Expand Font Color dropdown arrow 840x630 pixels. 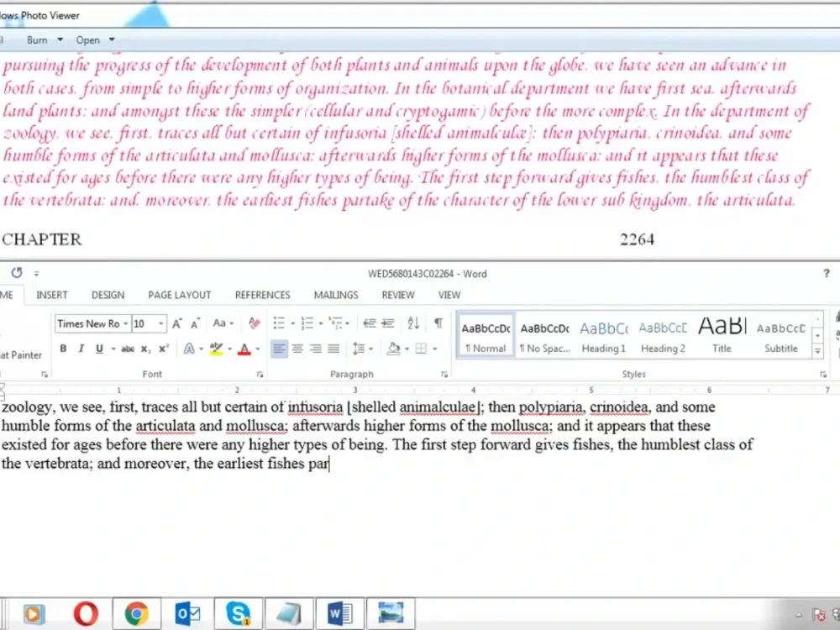coord(258,349)
